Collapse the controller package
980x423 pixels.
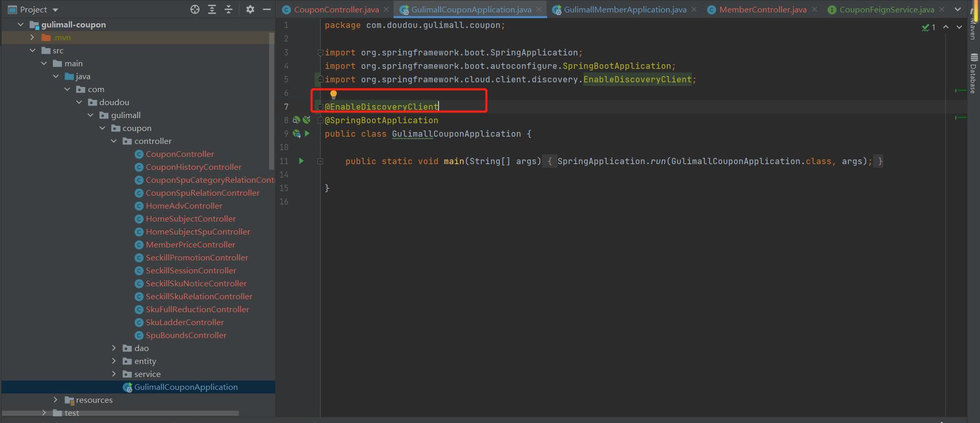114,141
